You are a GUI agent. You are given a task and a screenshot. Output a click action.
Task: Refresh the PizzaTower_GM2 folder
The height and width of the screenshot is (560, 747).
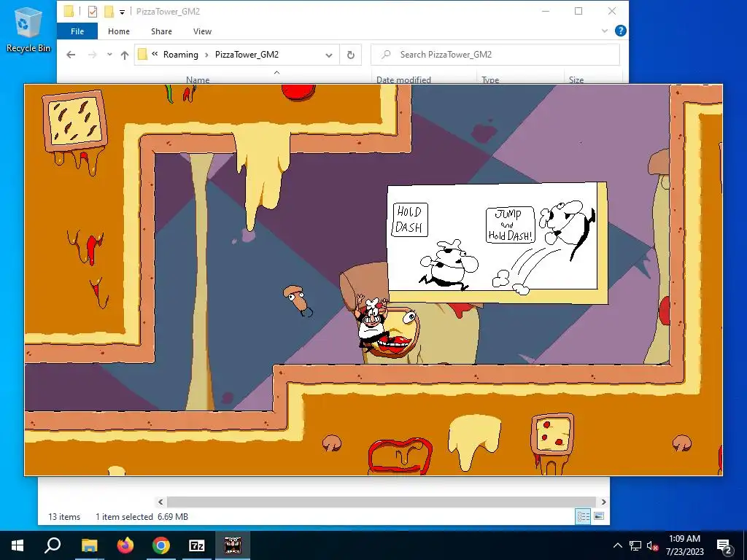pyautogui.click(x=351, y=55)
